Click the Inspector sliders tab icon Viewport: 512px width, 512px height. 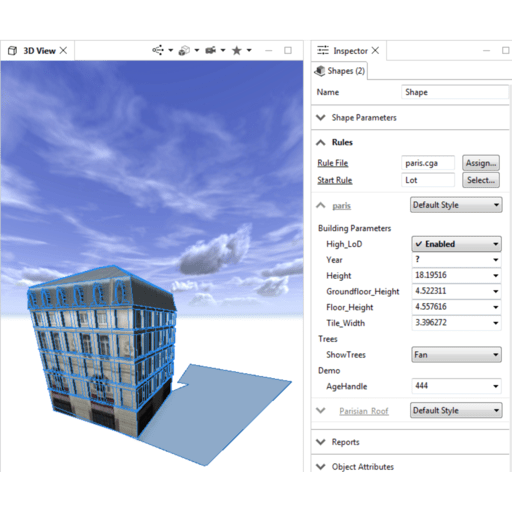pos(323,50)
